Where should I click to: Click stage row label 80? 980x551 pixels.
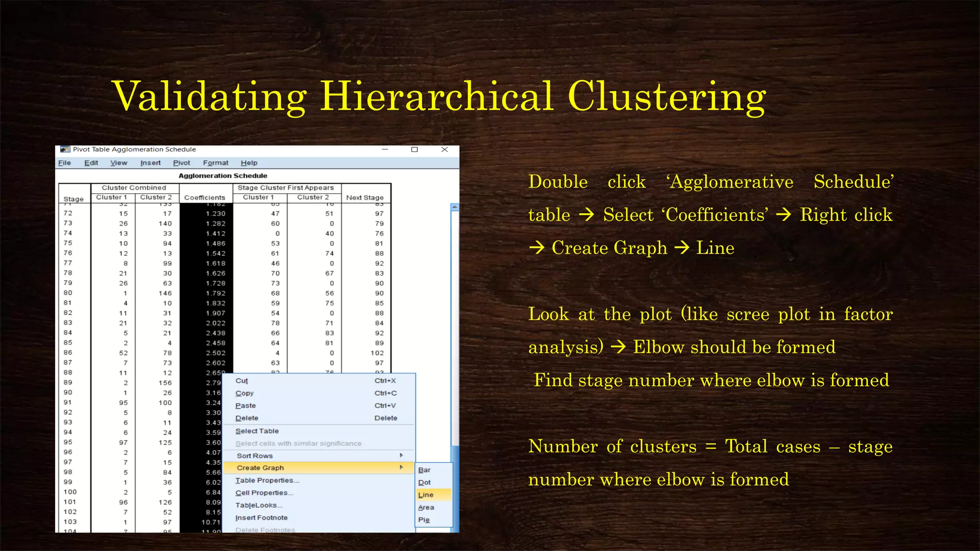pyautogui.click(x=68, y=293)
